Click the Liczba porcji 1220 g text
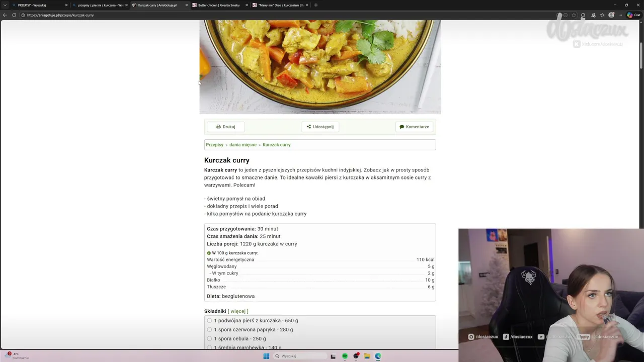Screen dimensions: 644x362 [x=252, y=244]
